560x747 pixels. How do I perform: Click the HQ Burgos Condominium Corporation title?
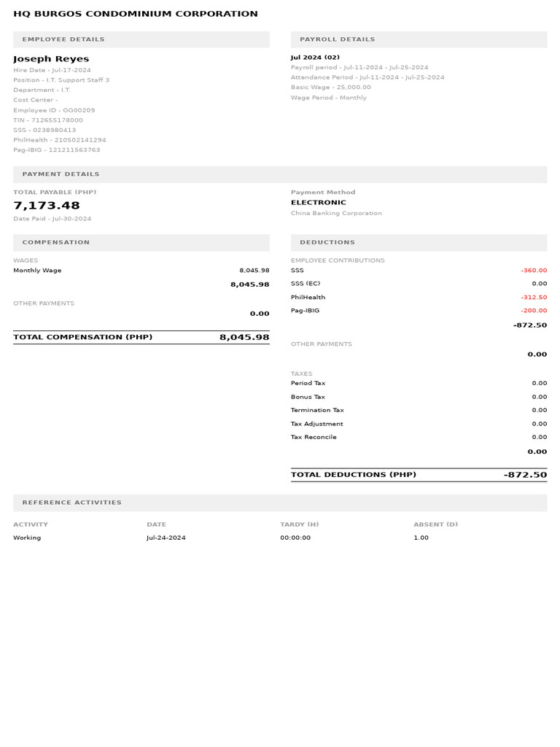[x=136, y=14]
